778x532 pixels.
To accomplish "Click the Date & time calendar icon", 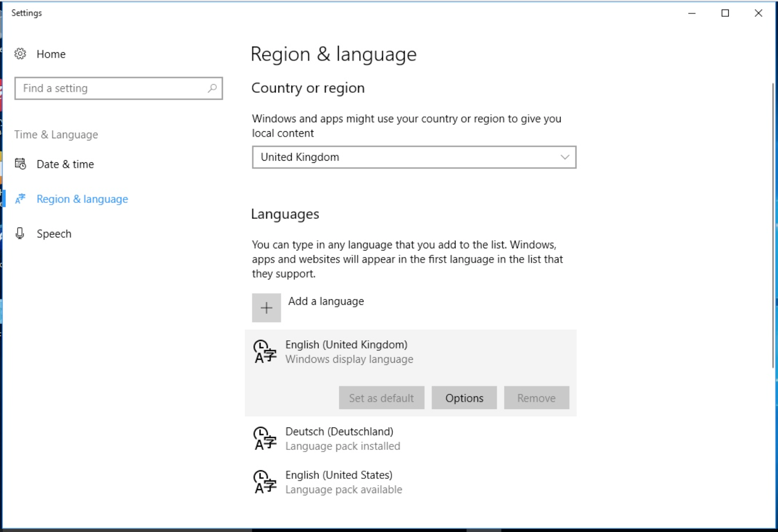I will click(20, 164).
